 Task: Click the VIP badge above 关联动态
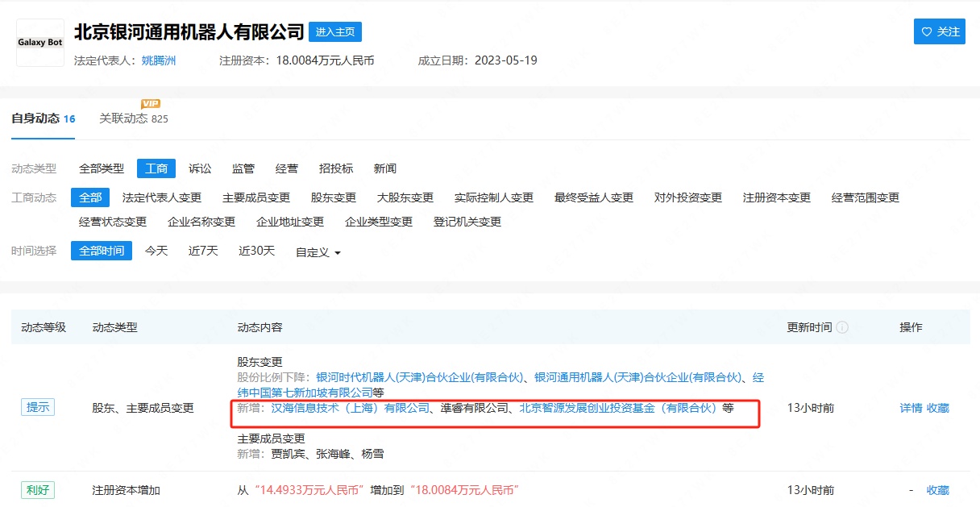[x=151, y=103]
